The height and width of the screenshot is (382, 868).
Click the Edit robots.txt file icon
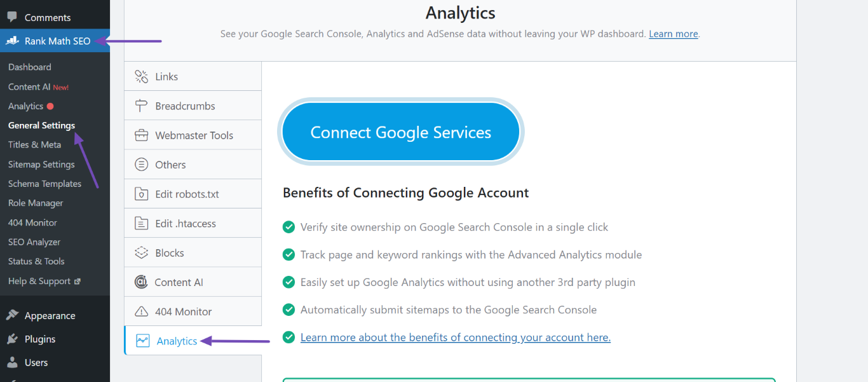point(140,193)
